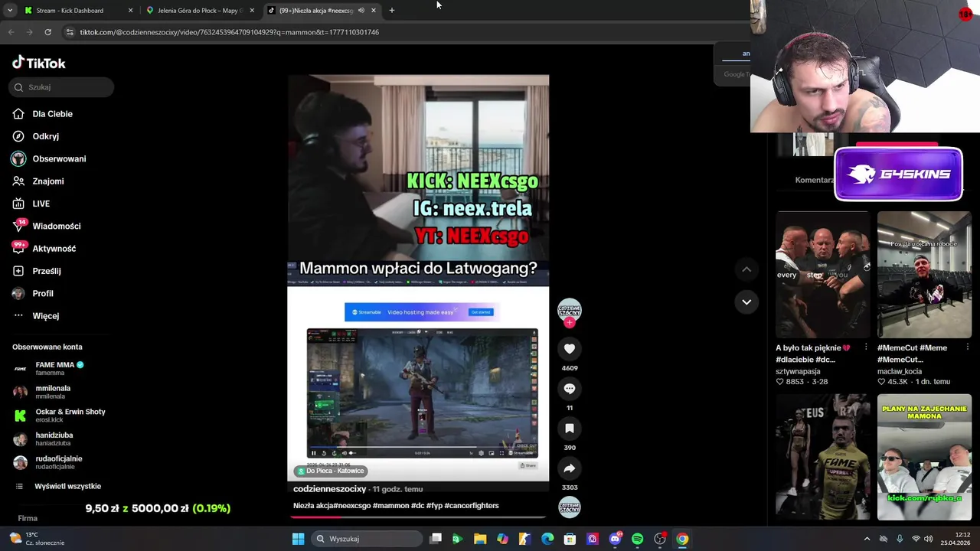
Task: View site information icon
Action: pos(70,32)
